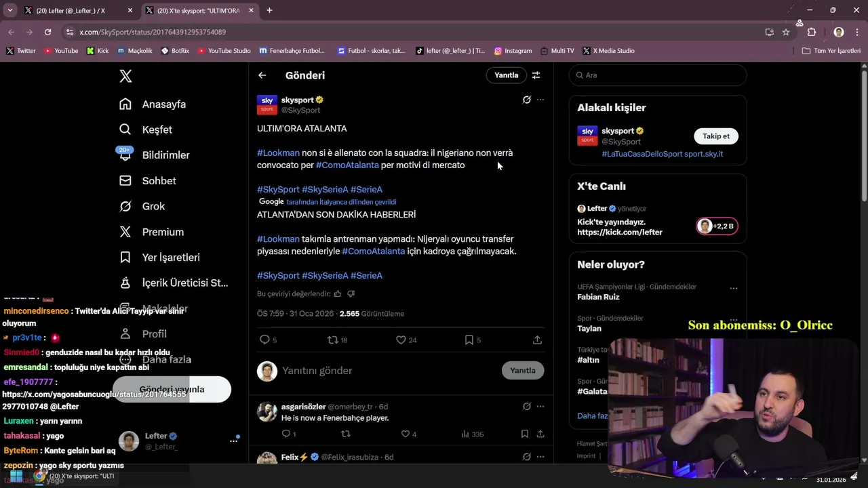The image size is (868, 488).
Task: Open more menu on Felix reply
Action: [540, 457]
